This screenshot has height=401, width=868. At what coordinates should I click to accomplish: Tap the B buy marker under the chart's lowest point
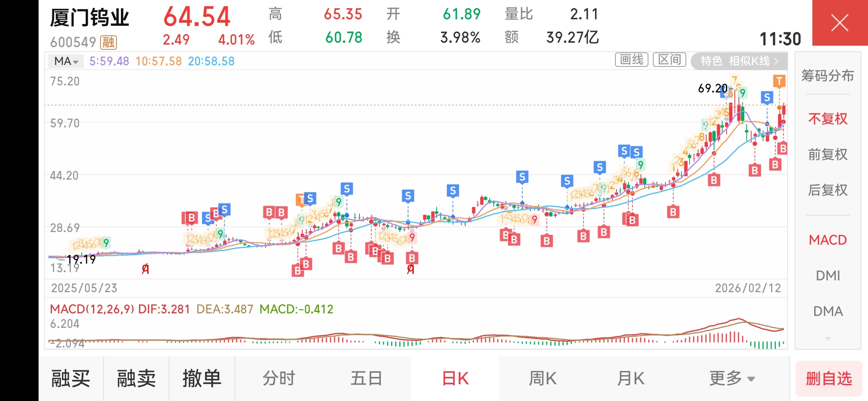click(297, 271)
